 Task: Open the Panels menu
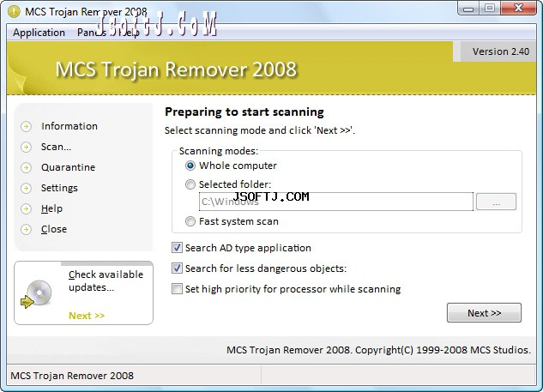[92, 33]
